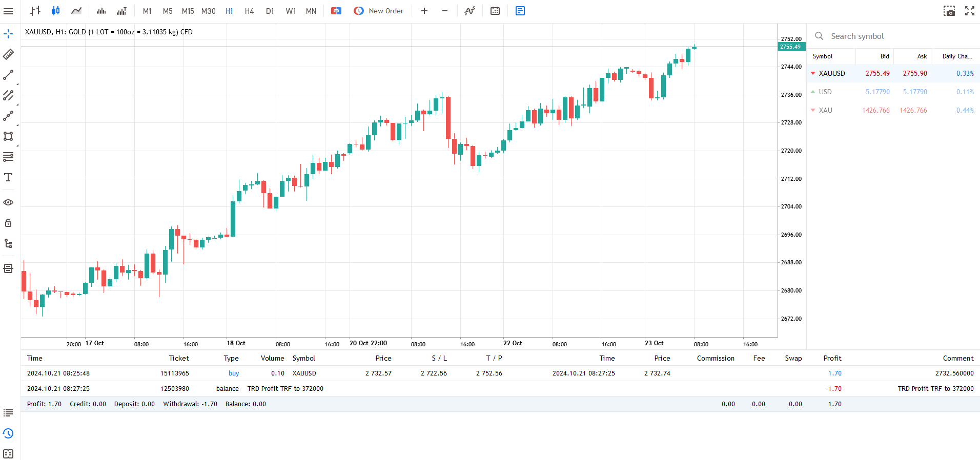This screenshot has height=460, width=980.
Task: Open the main hamburger menu
Action: click(x=8, y=11)
